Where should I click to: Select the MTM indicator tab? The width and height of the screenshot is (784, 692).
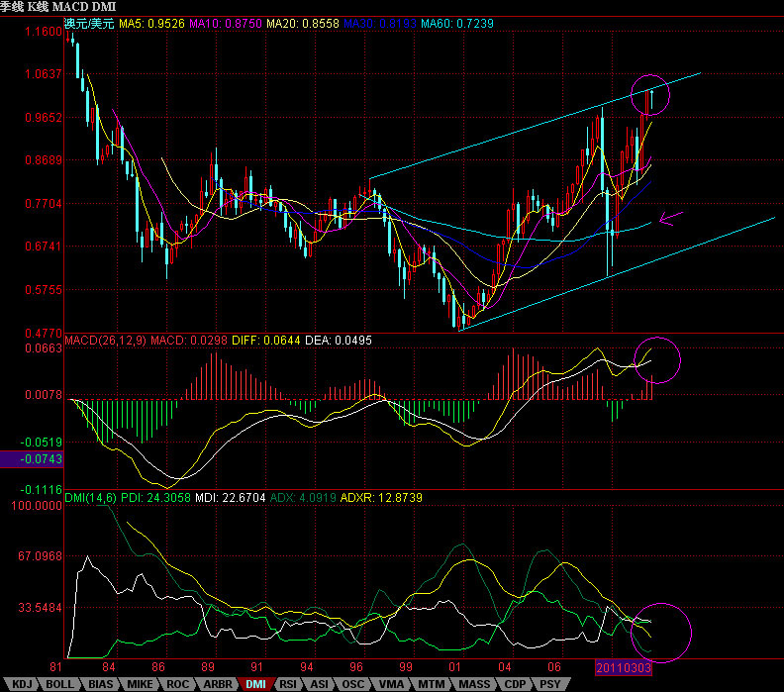point(431,684)
